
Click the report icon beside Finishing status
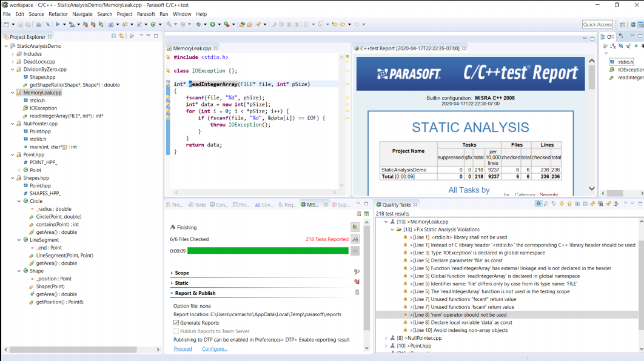[355, 227]
